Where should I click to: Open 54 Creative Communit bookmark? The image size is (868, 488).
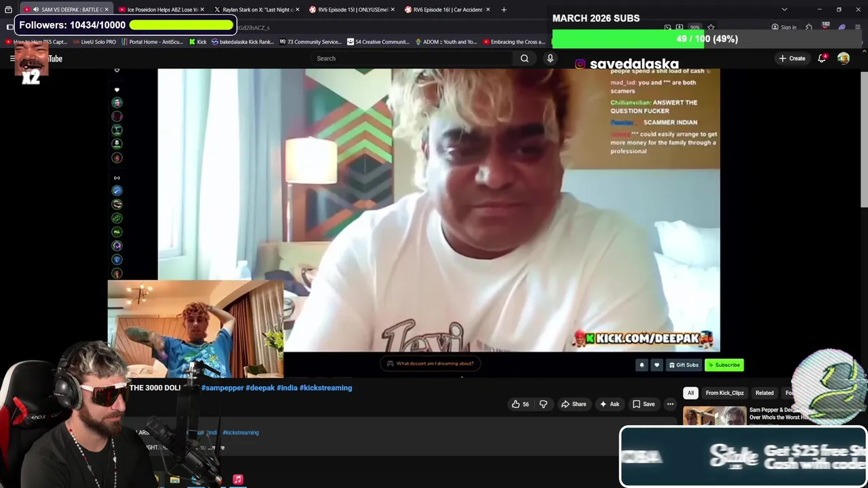pos(378,42)
